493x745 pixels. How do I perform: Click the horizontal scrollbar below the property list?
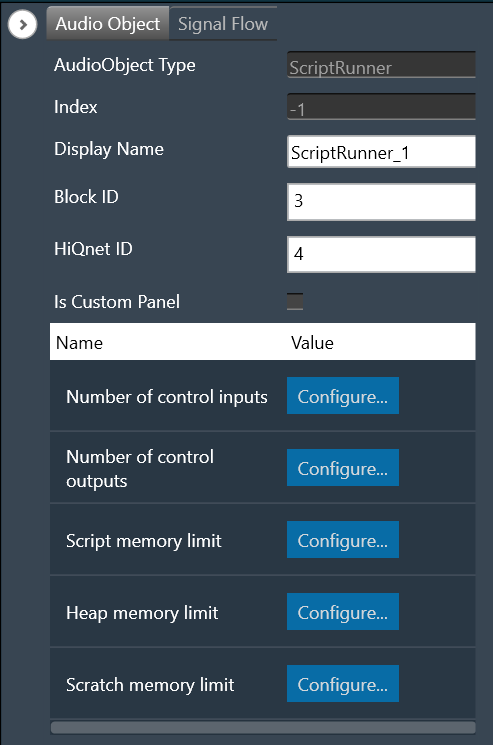pos(263,727)
